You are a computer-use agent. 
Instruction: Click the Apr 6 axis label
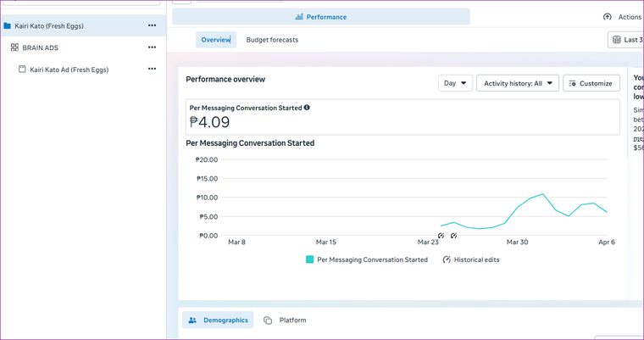[607, 242]
